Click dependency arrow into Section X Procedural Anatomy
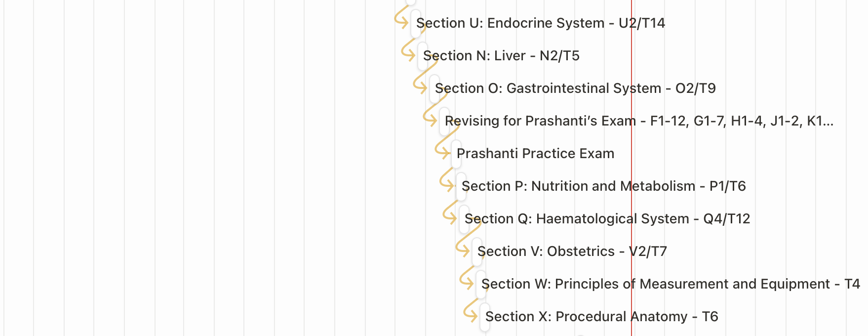This screenshot has width=868, height=336. click(471, 311)
